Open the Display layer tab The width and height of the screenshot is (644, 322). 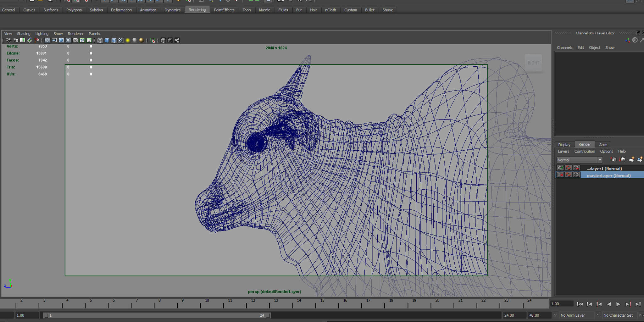(564, 145)
